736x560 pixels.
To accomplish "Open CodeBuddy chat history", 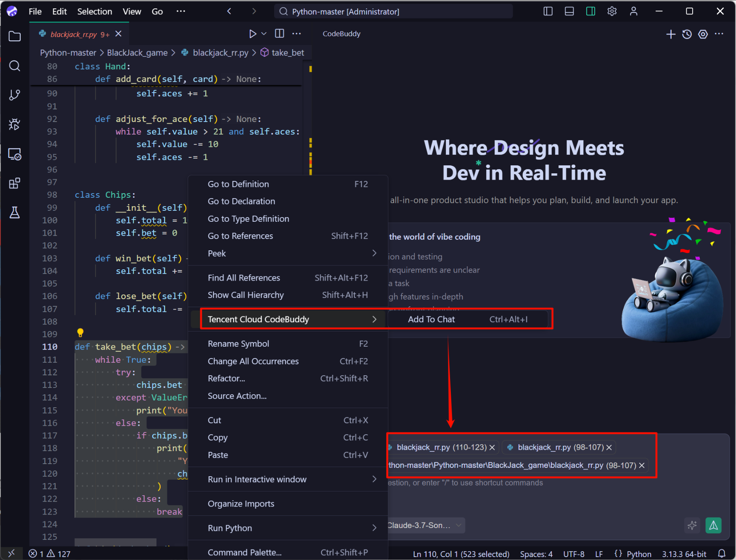I will 687,35.
